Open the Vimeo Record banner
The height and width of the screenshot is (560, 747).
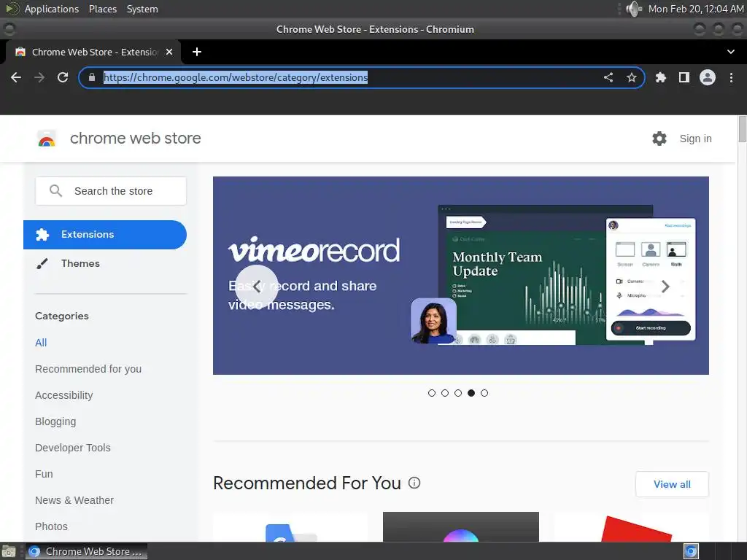pyautogui.click(x=461, y=276)
